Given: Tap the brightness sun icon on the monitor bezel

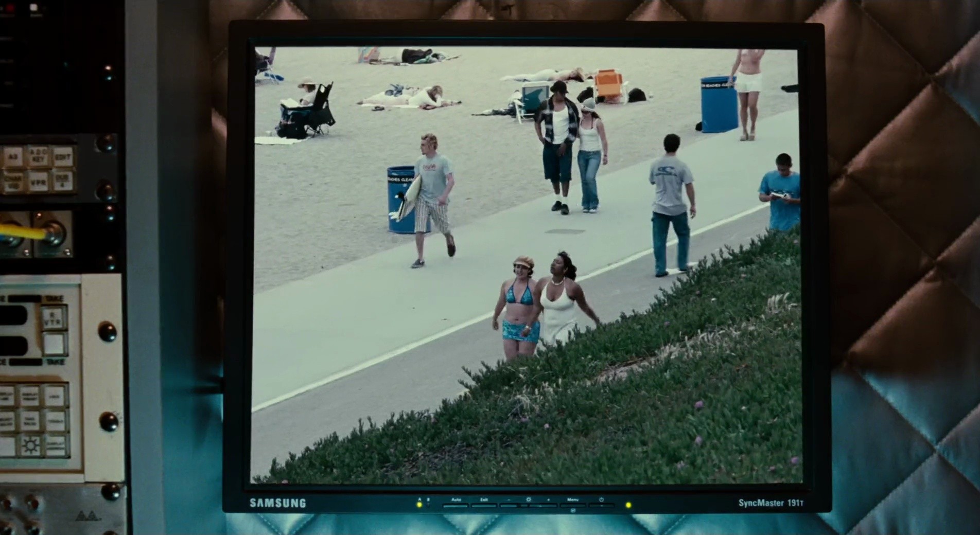Looking at the screenshot, I should pos(528,500).
